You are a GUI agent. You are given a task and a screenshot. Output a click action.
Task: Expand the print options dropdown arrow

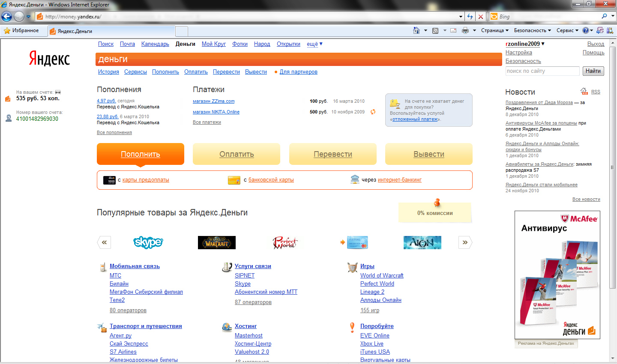(x=474, y=30)
